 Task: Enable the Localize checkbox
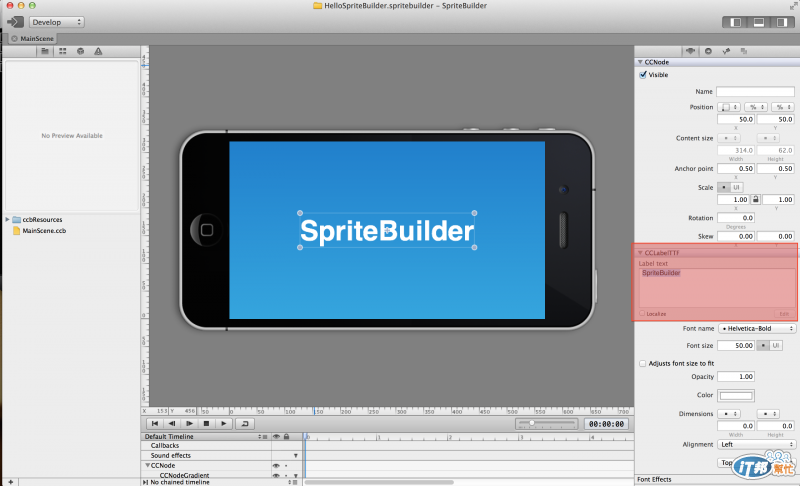(x=642, y=314)
